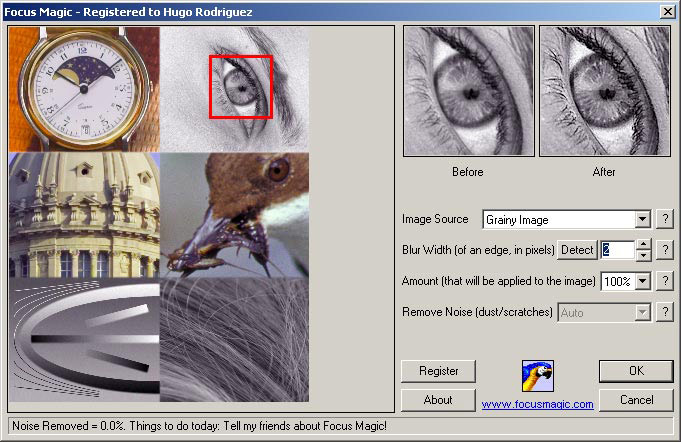
Task: Click the hair strands sample image
Action: tap(235, 340)
